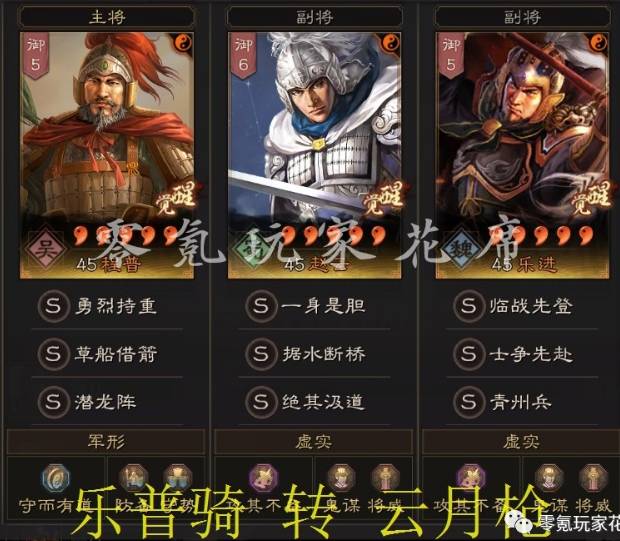
Task: Click the S rank icon beside 青州兵
Action: pyautogui.click(x=469, y=402)
